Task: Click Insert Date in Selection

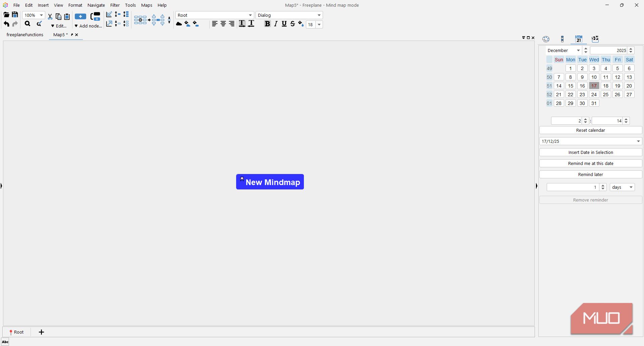Action: [590, 152]
